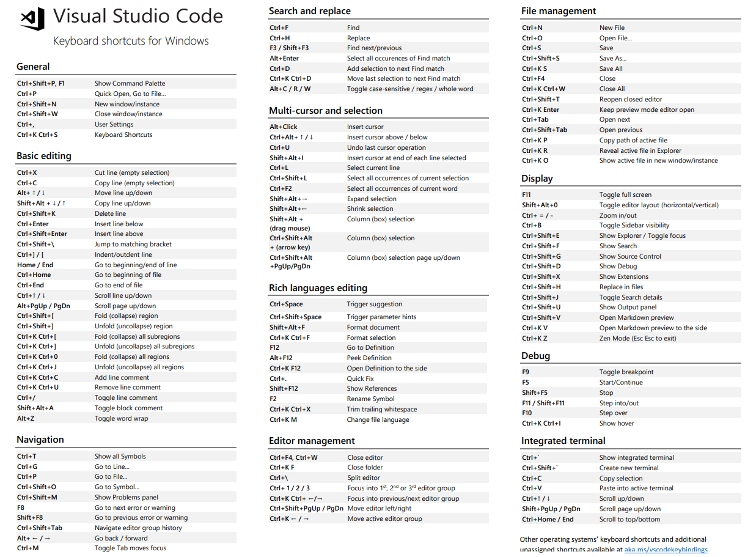The height and width of the screenshot is (557, 756).
Task: Click the 'Alt+Click' shortcut text
Action: (284, 127)
